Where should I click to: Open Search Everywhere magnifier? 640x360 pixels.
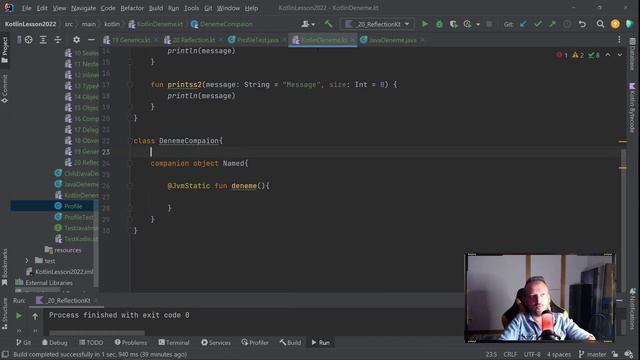600,24
